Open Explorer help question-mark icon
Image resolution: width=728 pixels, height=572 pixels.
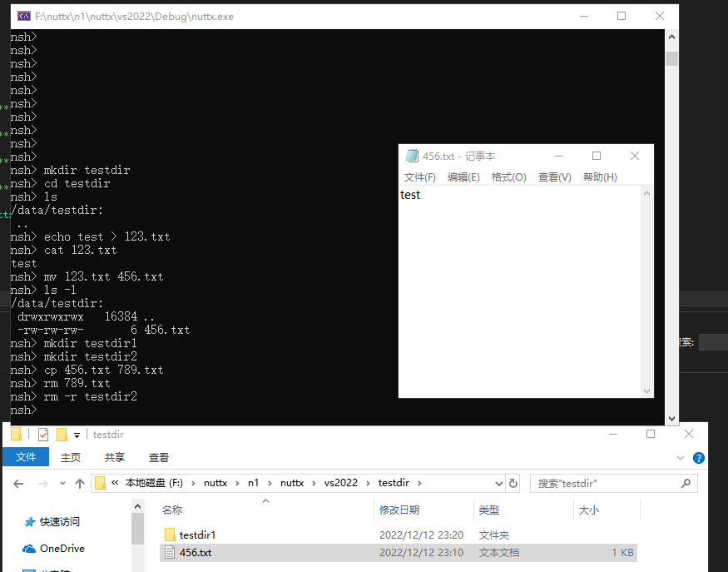click(x=698, y=458)
